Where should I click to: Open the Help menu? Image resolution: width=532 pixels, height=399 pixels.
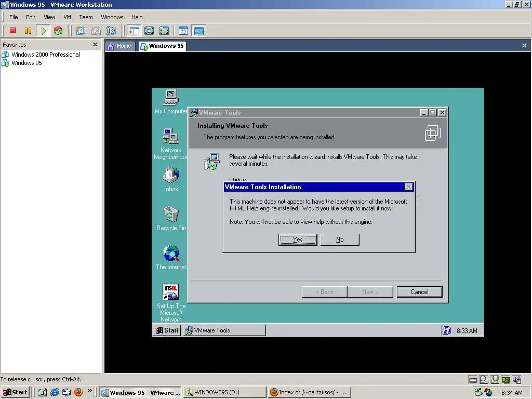coord(137,17)
